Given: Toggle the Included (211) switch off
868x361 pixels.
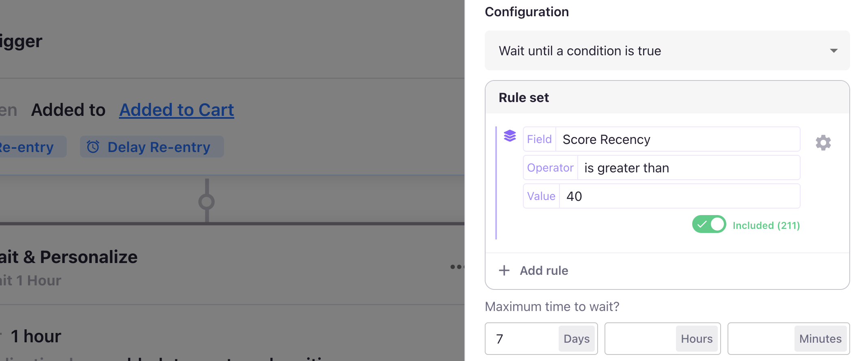Looking at the screenshot, I should point(709,224).
